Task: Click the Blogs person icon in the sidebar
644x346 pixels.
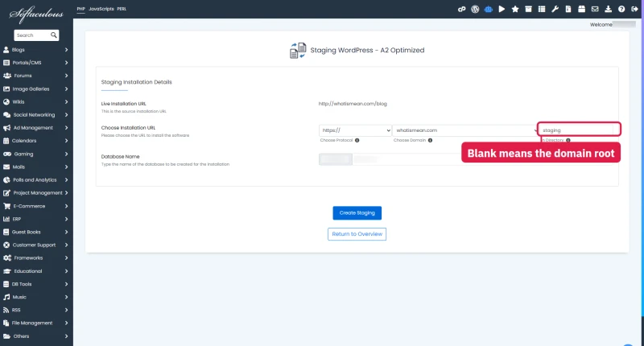Action: pyautogui.click(x=6, y=50)
